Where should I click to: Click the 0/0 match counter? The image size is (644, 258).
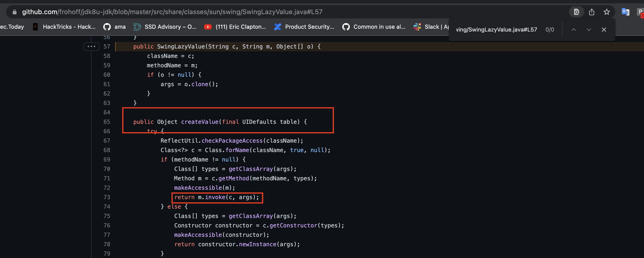point(550,29)
